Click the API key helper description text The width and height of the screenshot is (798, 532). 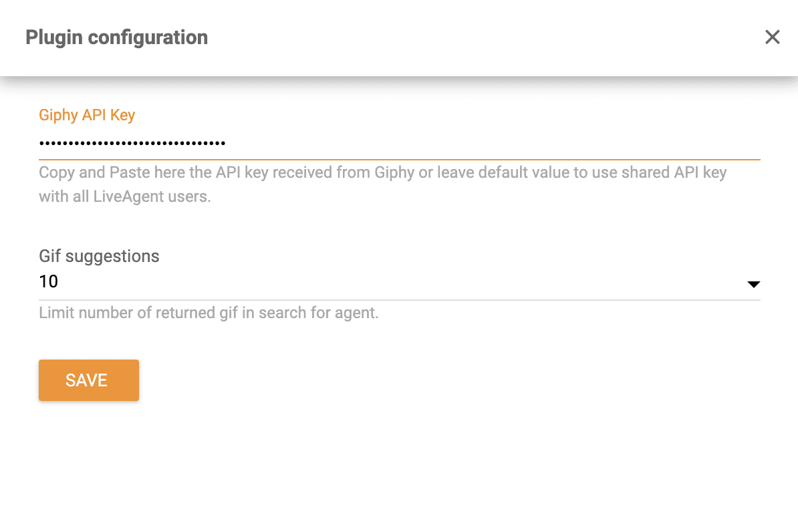[x=381, y=184]
